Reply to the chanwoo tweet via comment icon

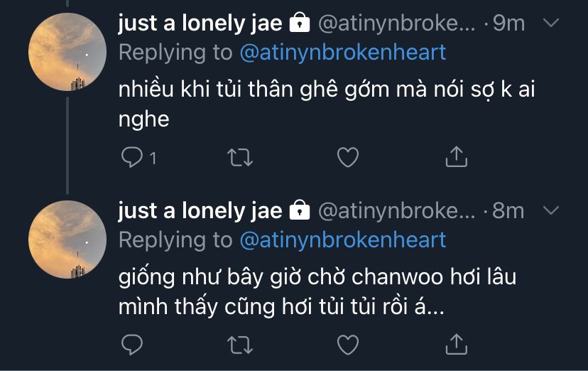(x=132, y=345)
